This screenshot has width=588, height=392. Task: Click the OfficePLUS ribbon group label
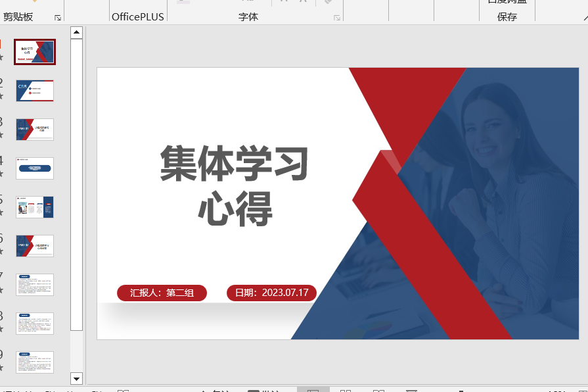[x=138, y=17]
